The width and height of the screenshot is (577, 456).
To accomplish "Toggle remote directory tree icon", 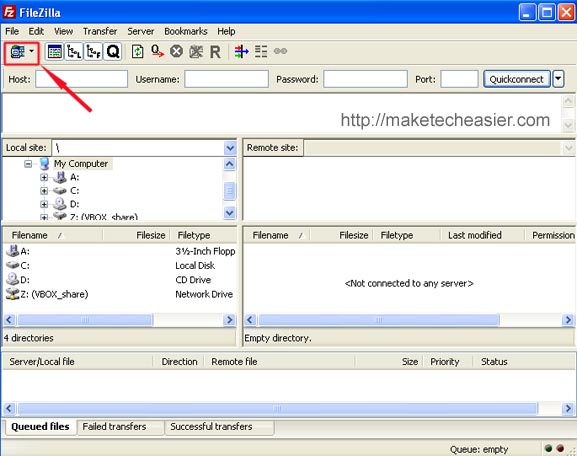I will (x=93, y=52).
